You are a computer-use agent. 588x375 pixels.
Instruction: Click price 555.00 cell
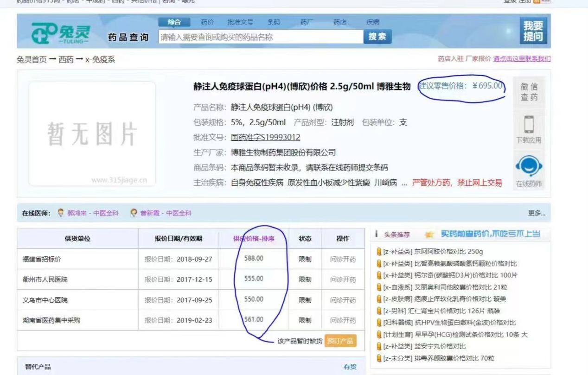click(254, 279)
